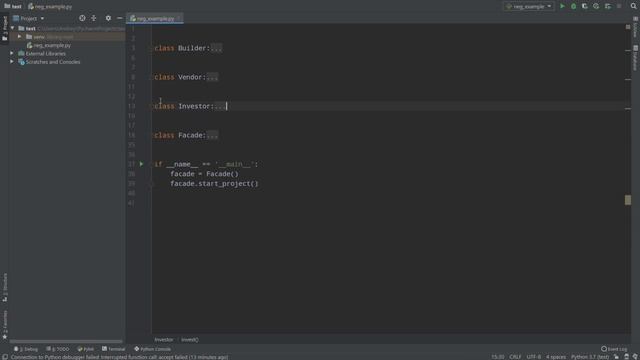Open the Structure tool window side tab

pos(4,287)
